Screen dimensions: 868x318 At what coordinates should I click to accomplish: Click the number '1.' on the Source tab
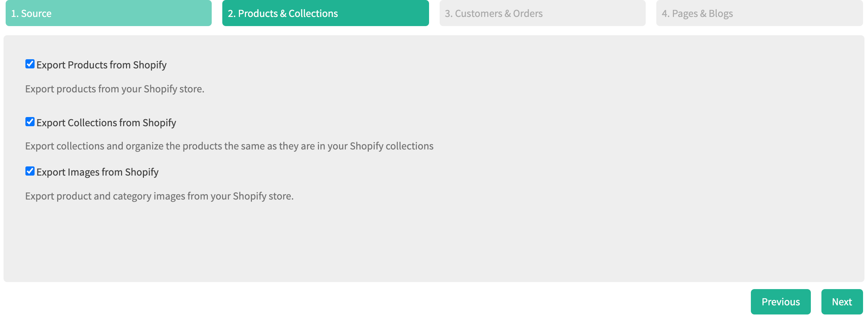click(15, 13)
